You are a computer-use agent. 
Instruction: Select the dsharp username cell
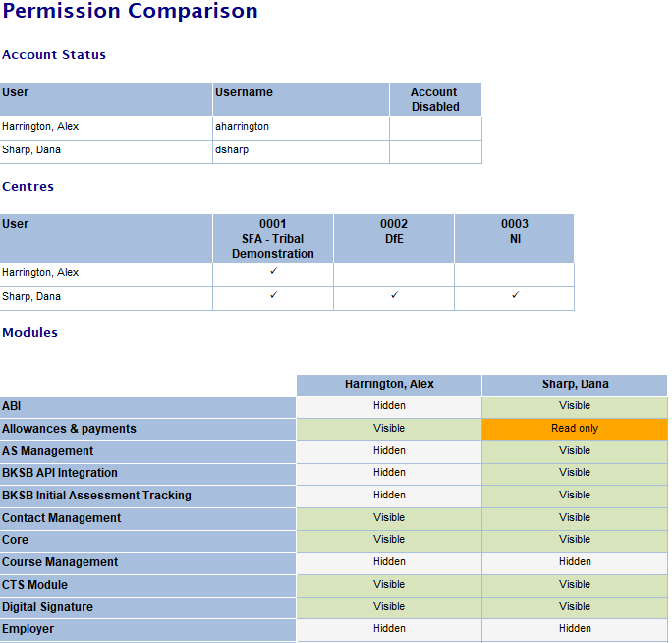[x=233, y=150]
